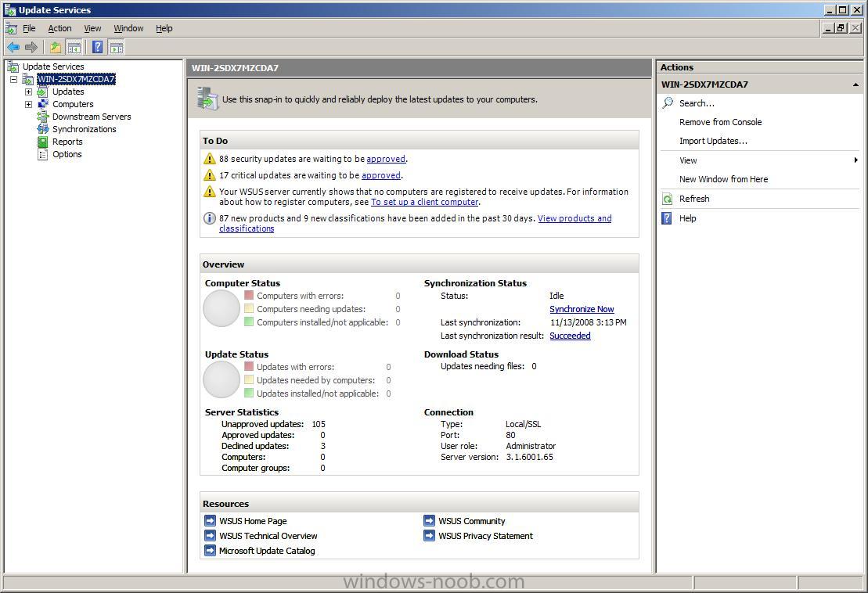The width and height of the screenshot is (868, 593).
Task: Click the green Refresh icon in Actions pane
Action: 668,199
